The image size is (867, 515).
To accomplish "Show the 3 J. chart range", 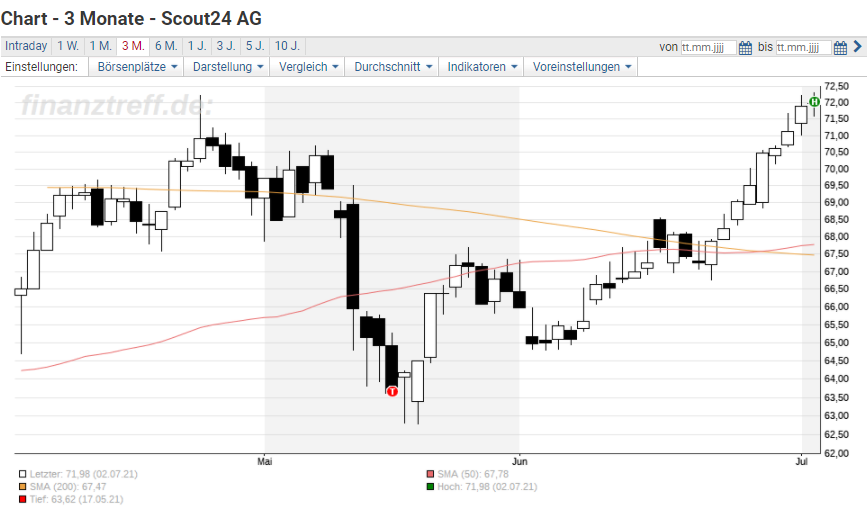I will click(x=226, y=46).
